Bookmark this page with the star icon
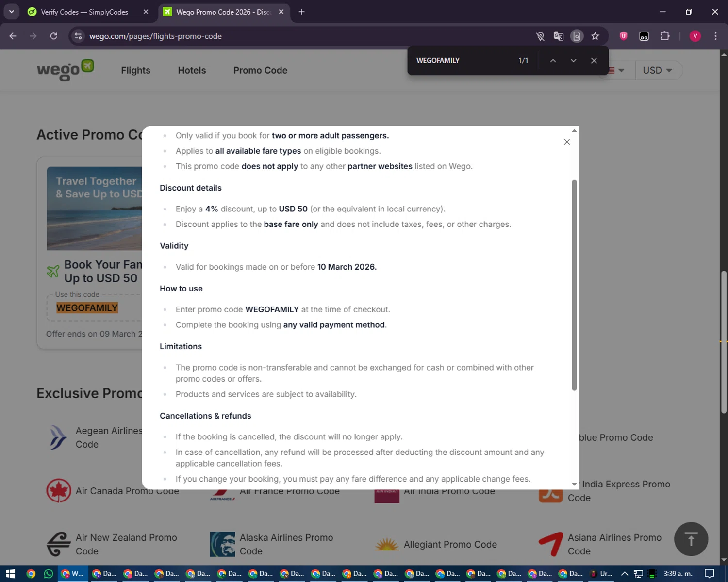Viewport: 728px width, 582px height. (595, 36)
